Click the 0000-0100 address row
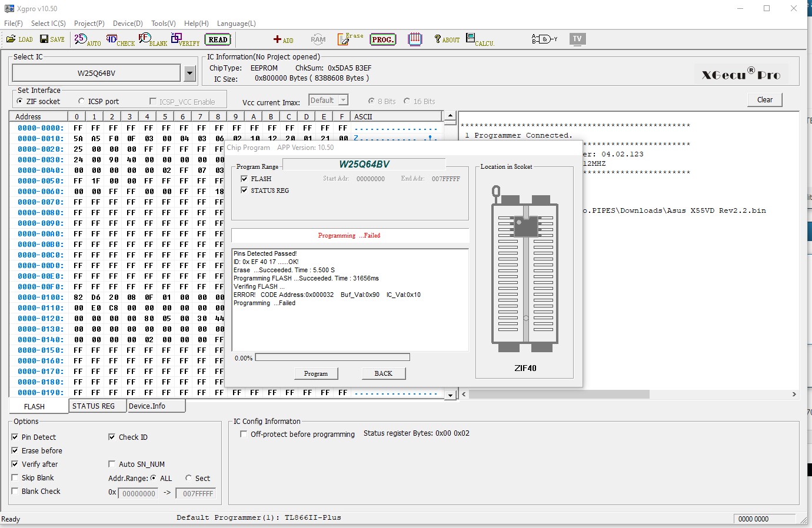 [x=40, y=298]
